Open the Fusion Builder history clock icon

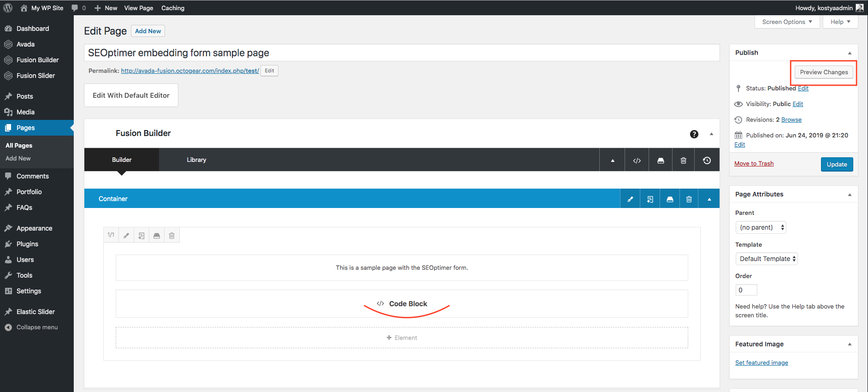pos(707,160)
